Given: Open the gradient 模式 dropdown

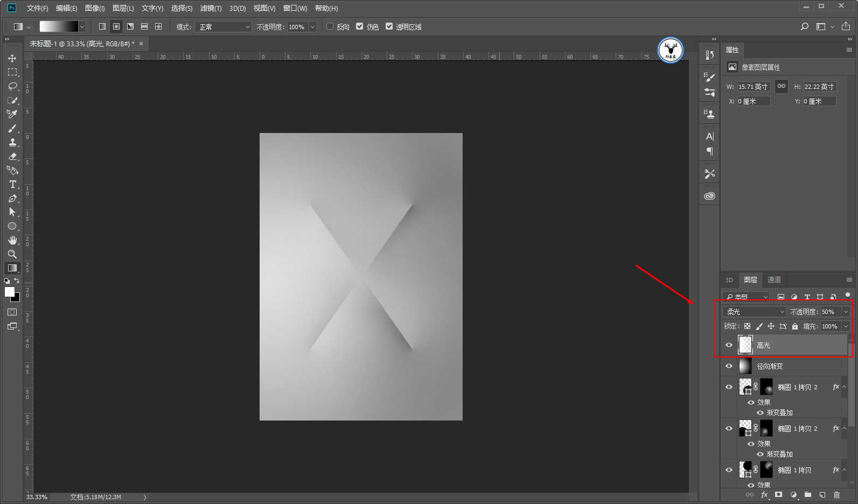Looking at the screenshot, I should pyautogui.click(x=223, y=26).
